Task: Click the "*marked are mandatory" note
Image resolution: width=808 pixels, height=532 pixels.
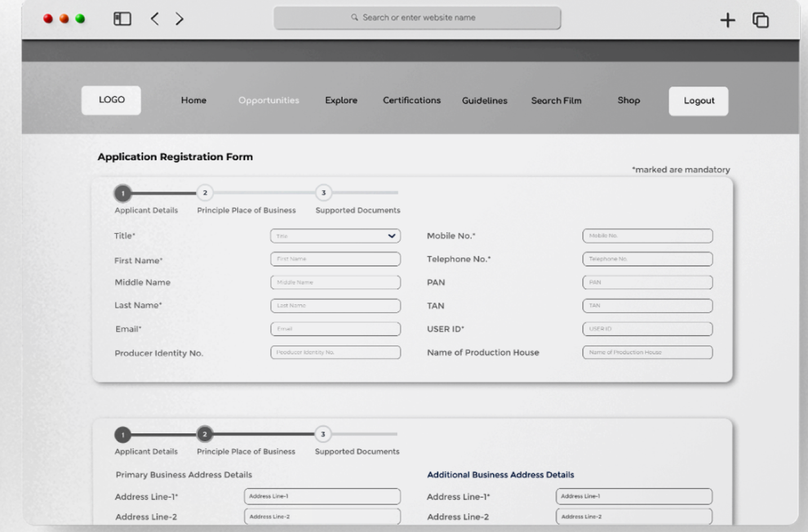Action: click(x=681, y=170)
